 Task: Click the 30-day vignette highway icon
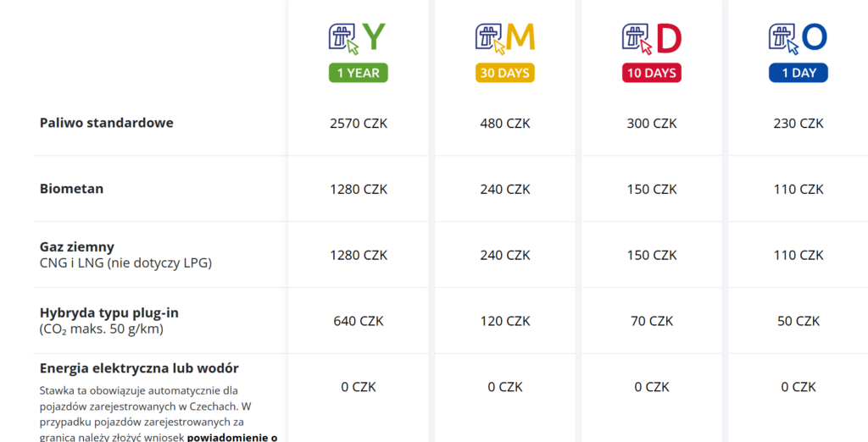tap(490, 37)
